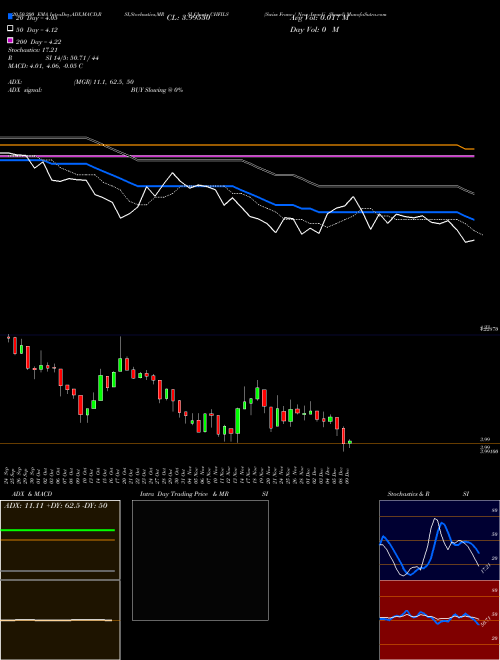Click the 'Intra Day Trading Price & MR' title

coord(184,494)
